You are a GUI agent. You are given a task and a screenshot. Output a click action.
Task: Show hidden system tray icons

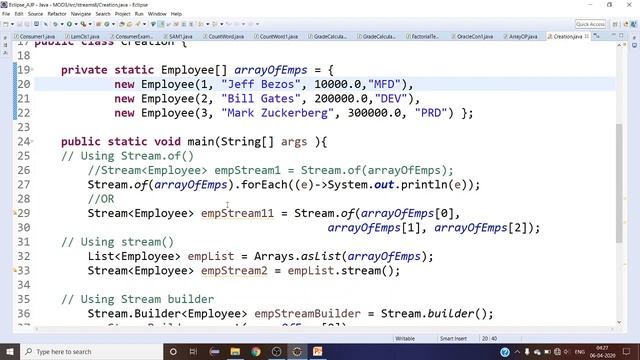pyautogui.click(x=517, y=352)
